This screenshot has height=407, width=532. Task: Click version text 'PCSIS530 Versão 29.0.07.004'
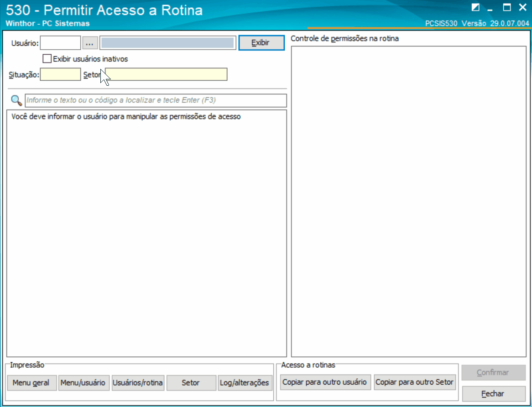[477, 23]
